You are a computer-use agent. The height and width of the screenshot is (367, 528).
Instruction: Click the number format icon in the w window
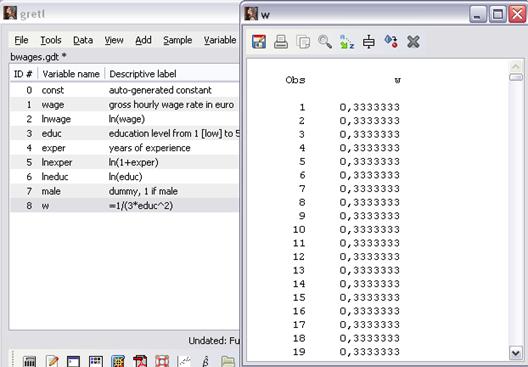tap(369, 42)
